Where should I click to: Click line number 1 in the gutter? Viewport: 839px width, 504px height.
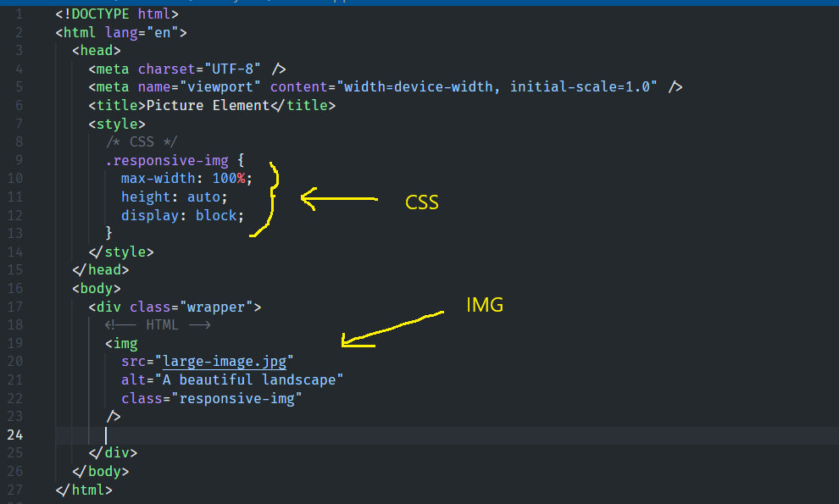[x=19, y=14]
